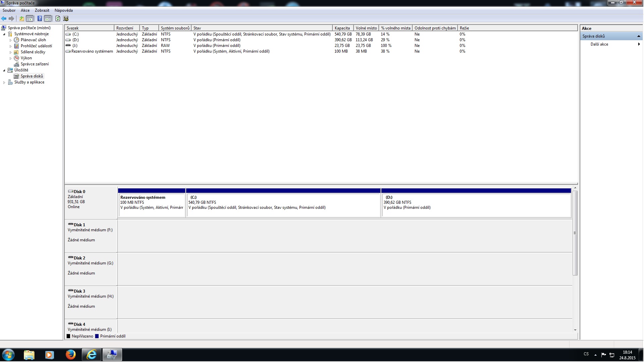Open the Akce menu
Viewport: 644px width, 362px height.
coord(25,10)
